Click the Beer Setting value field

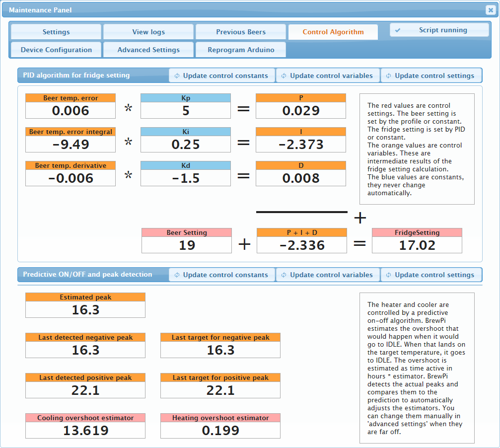187,245
